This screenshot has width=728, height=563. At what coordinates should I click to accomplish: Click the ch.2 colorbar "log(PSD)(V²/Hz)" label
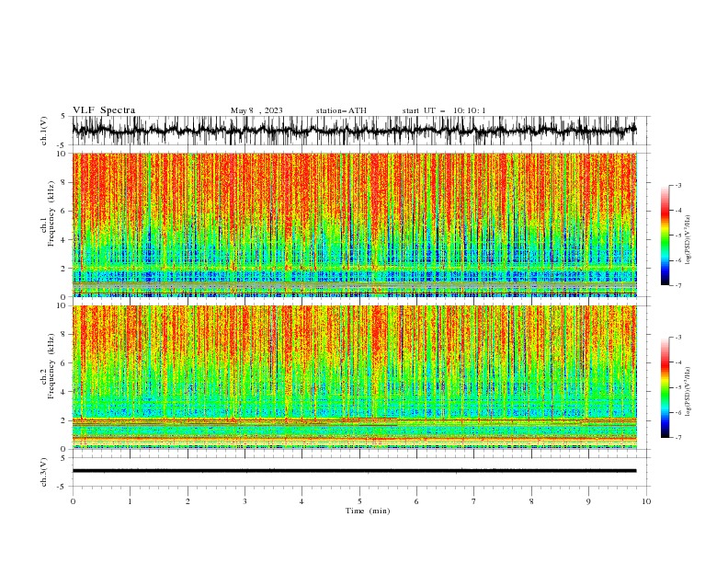(688, 392)
